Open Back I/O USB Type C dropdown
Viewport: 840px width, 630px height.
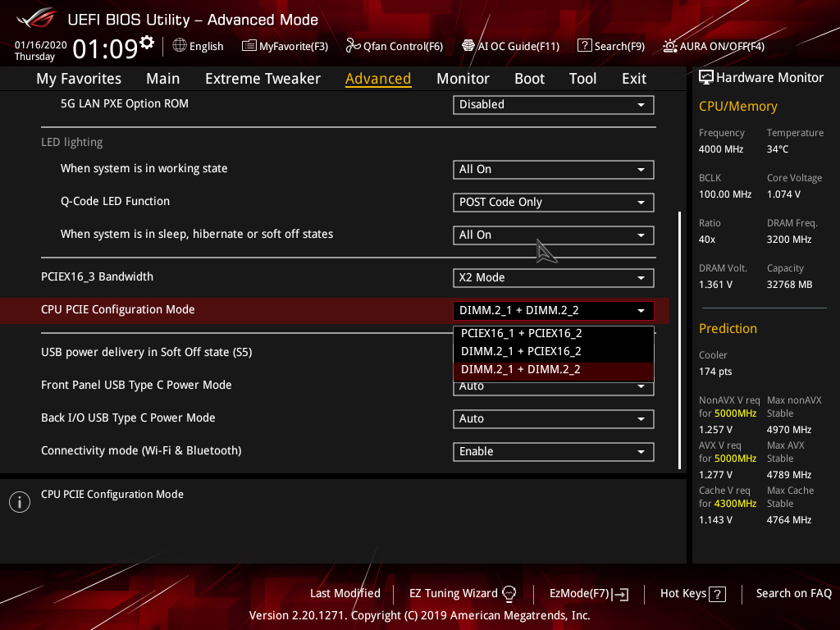coord(554,419)
